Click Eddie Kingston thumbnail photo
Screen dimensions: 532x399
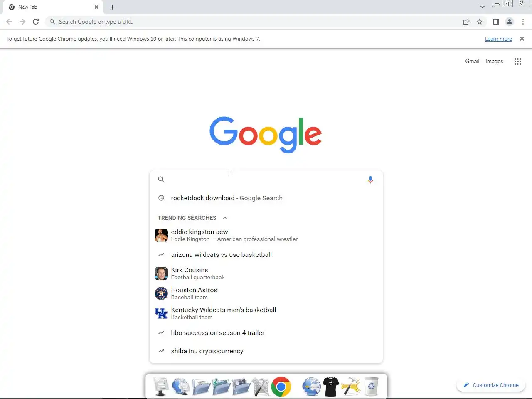tap(161, 235)
